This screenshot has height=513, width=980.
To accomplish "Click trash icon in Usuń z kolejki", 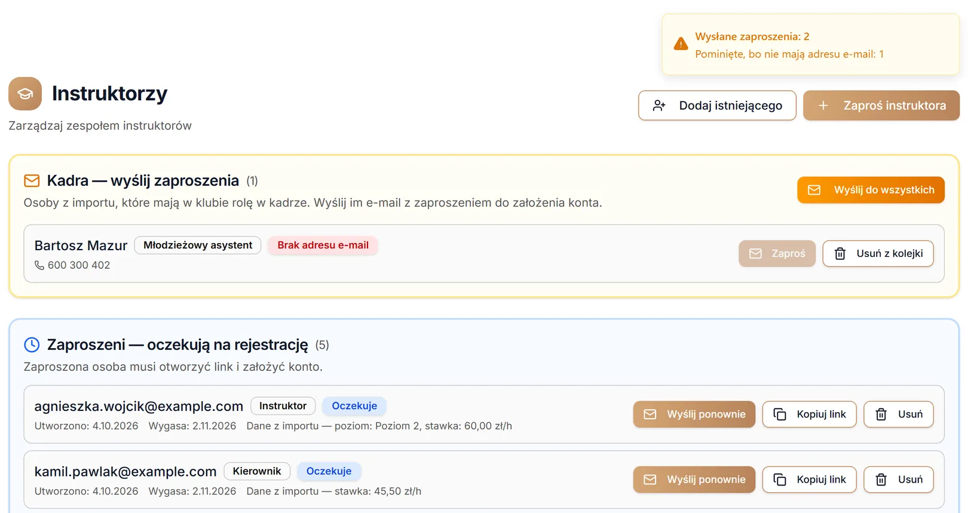I will pyautogui.click(x=840, y=254).
